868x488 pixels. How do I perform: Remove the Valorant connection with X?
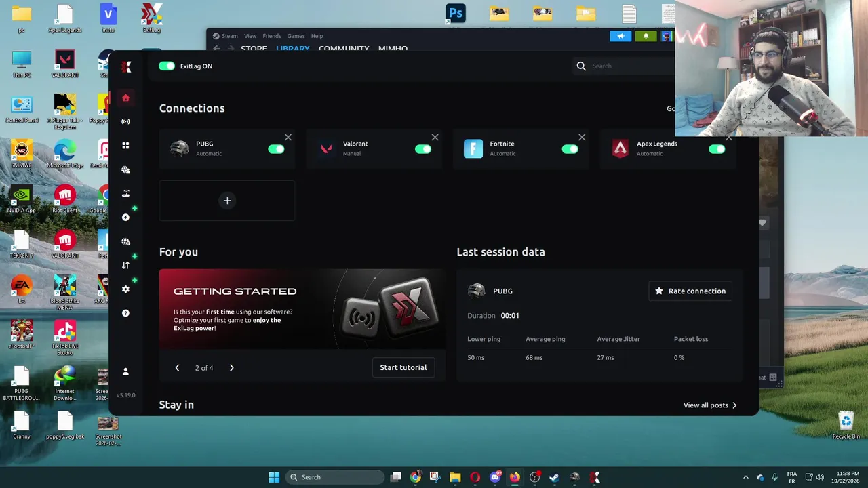[435, 137]
